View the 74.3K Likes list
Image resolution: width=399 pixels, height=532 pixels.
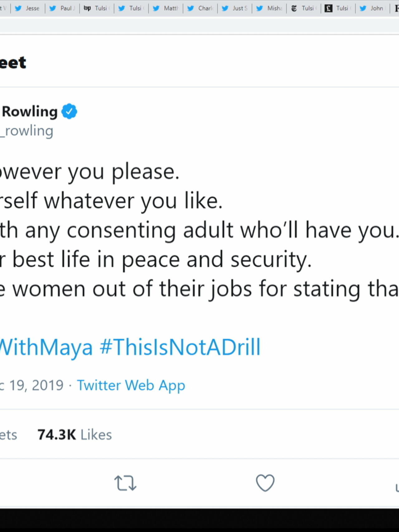75,434
